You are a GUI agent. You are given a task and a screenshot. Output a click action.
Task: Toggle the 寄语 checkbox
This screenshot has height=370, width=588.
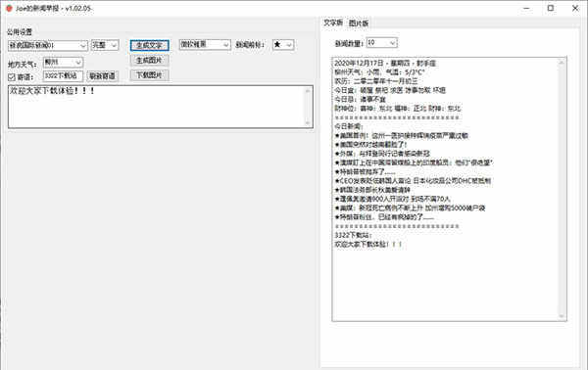coord(12,77)
